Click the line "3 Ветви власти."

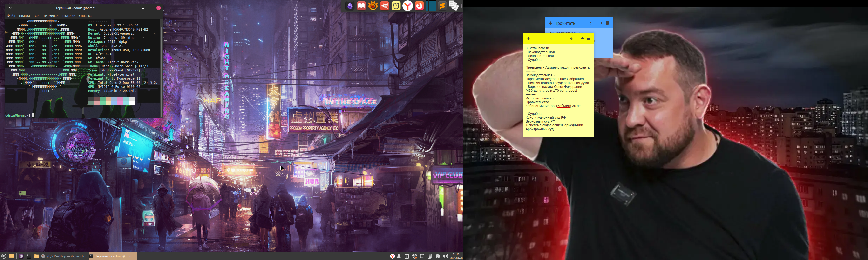[537, 48]
